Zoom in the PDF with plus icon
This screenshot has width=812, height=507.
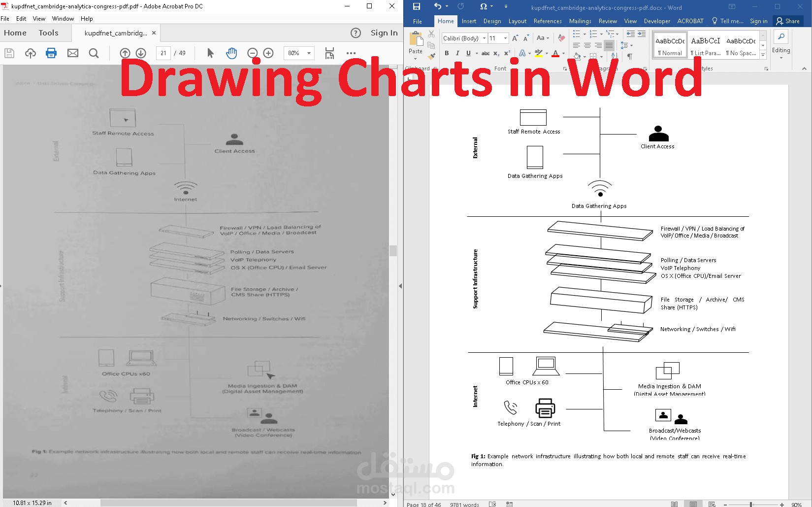pos(268,53)
